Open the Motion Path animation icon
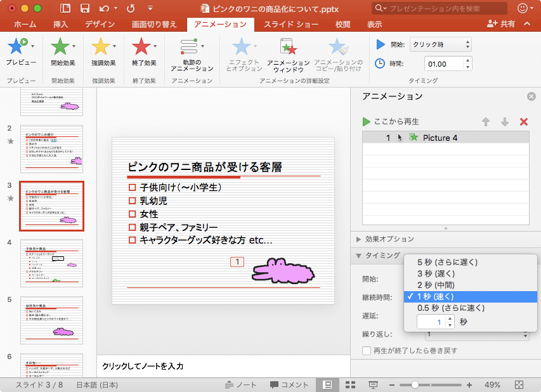Viewport: 541px width, 392px height. pyautogui.click(x=189, y=46)
